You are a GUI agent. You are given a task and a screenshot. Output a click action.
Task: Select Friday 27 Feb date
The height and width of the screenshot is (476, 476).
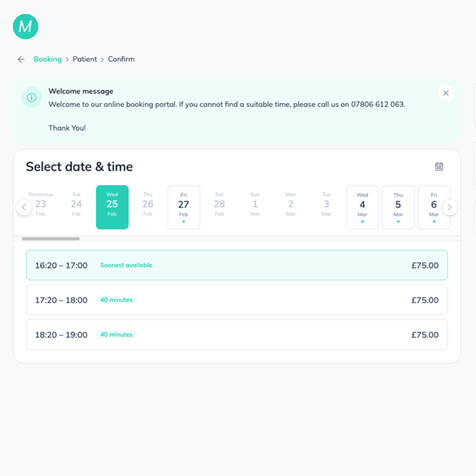(184, 207)
